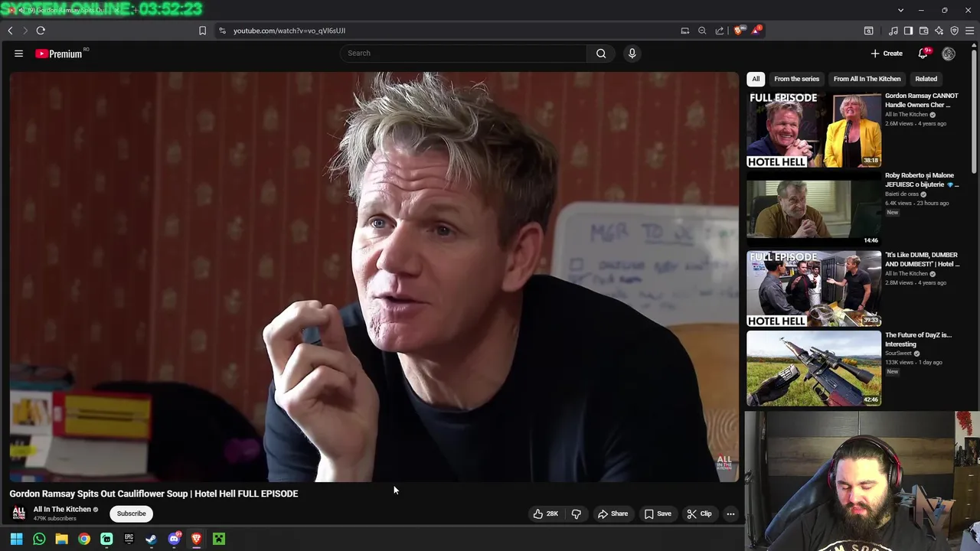Like the video with thumbs up
Viewport: 980px width, 551px height.
[546, 514]
